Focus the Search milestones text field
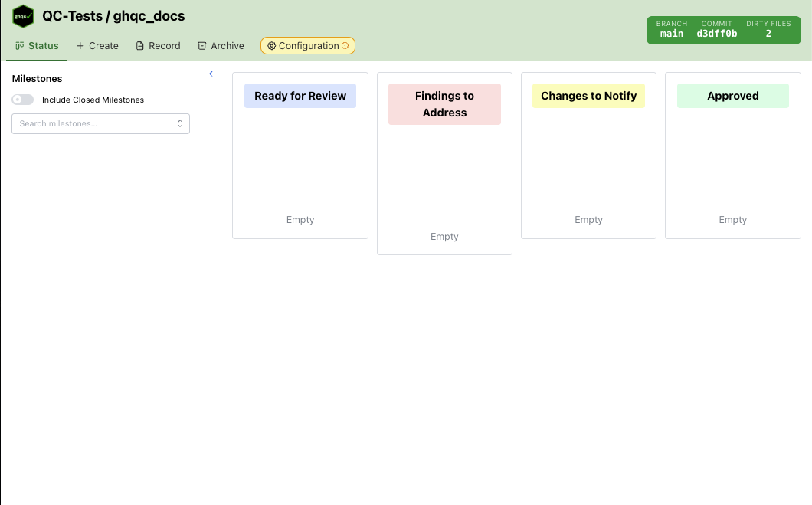This screenshot has width=812, height=505. (x=92, y=123)
